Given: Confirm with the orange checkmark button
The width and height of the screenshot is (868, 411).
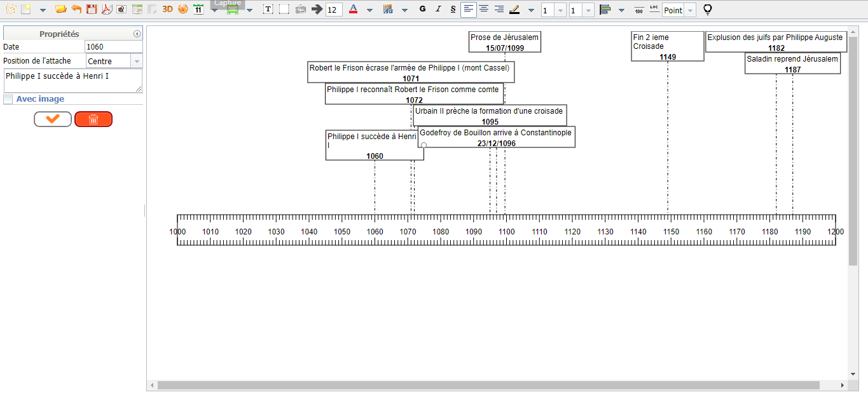Looking at the screenshot, I should 53,119.
